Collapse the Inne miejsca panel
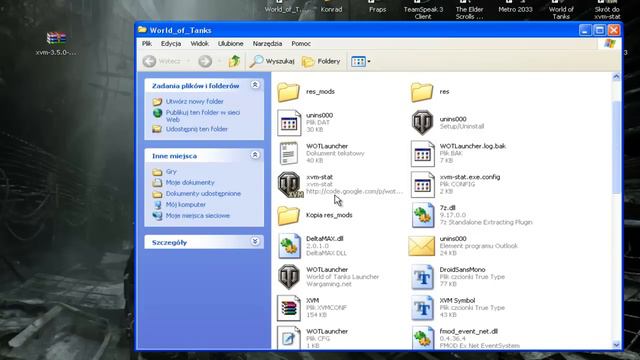 [255, 155]
